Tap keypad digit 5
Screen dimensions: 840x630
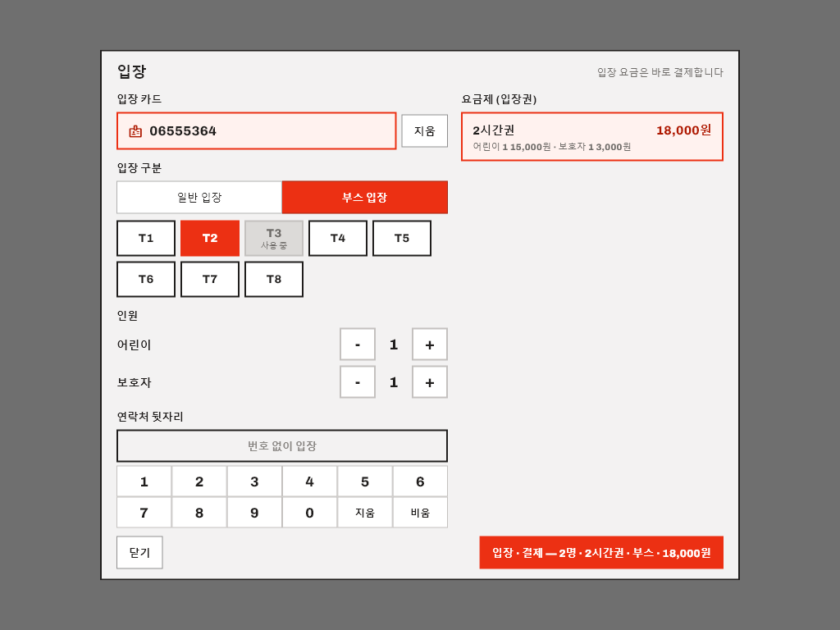click(365, 482)
